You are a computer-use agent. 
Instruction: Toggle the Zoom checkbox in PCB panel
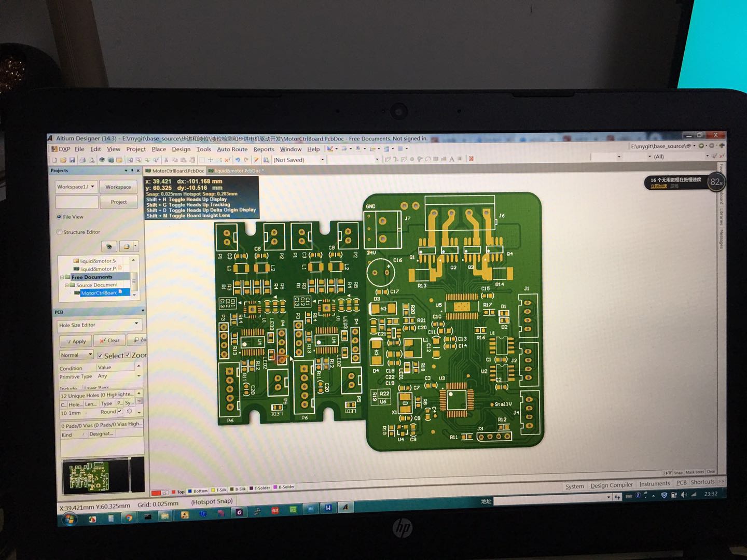(x=128, y=355)
